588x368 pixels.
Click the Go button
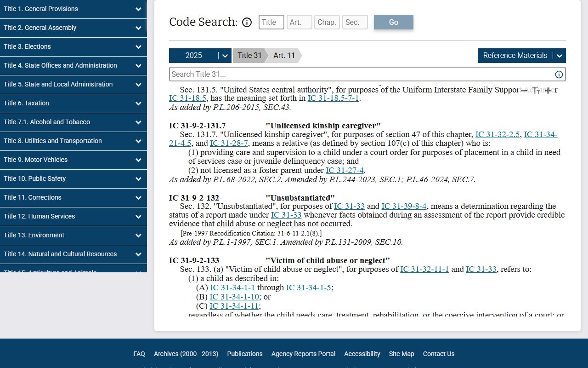(x=394, y=22)
